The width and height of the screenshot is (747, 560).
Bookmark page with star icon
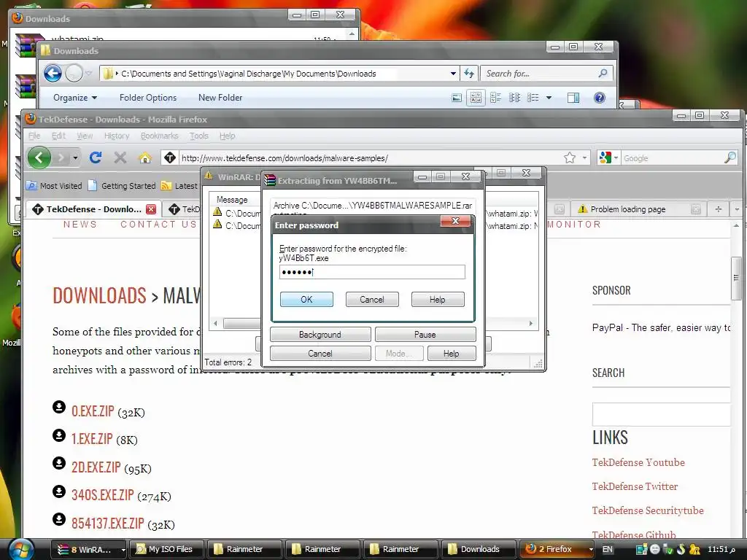[569, 157]
